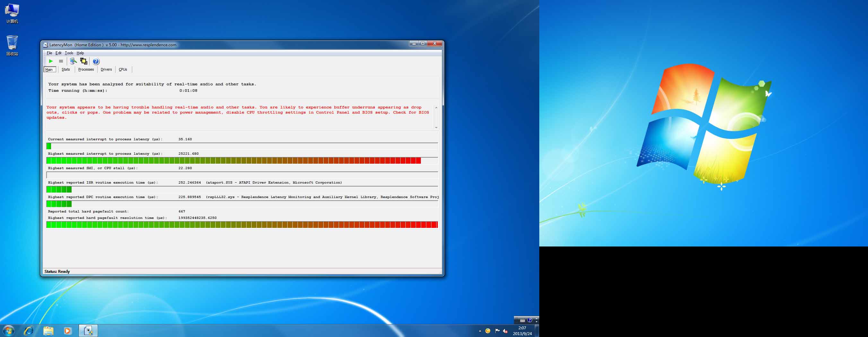Switch to the Stats tab
The image size is (868, 337).
[x=66, y=69]
